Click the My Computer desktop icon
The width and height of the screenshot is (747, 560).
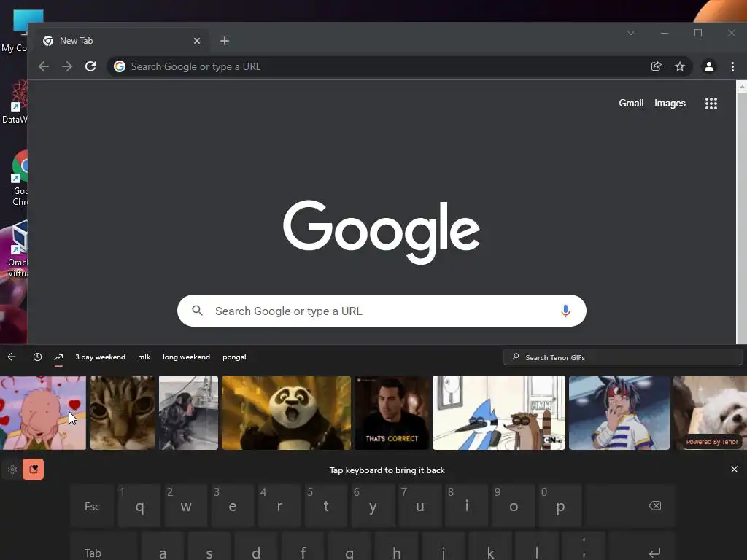click(15, 31)
